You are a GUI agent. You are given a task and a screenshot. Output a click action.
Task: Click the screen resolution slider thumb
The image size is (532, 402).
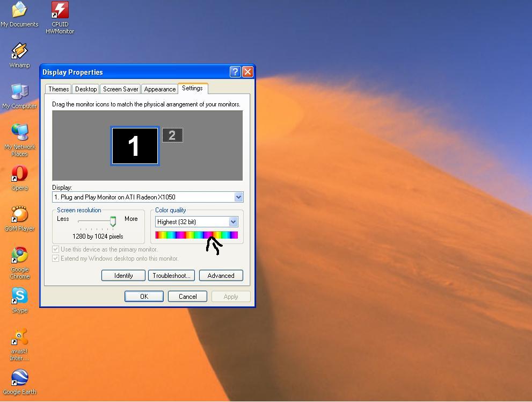[113, 221]
